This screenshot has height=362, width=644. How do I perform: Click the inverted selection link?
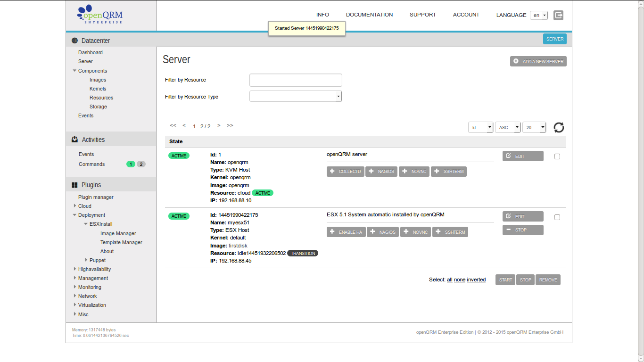pos(476,280)
